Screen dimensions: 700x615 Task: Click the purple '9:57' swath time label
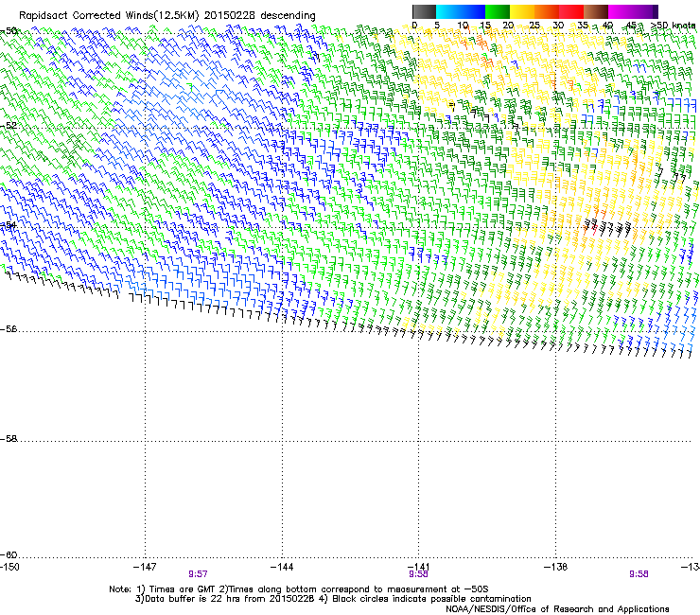pyautogui.click(x=198, y=574)
